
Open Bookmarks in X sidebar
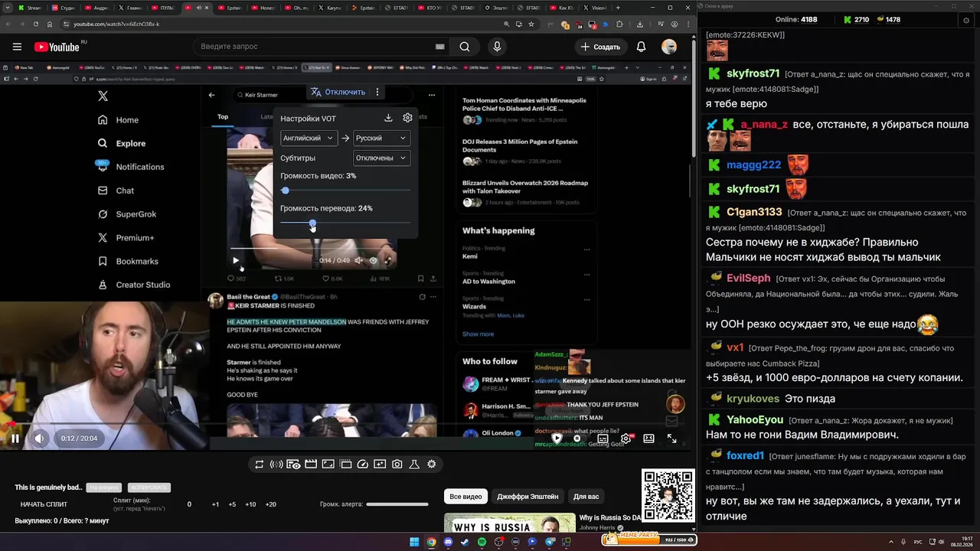(x=127, y=262)
